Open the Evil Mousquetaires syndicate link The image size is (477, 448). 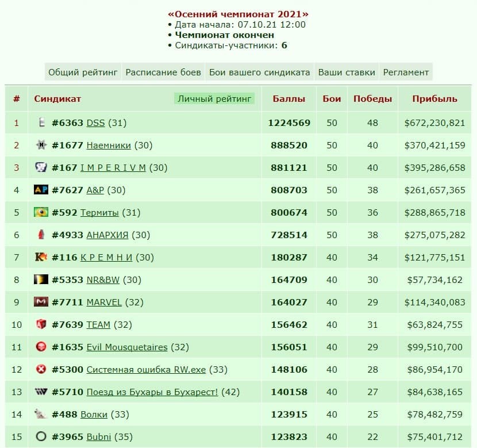tap(127, 347)
